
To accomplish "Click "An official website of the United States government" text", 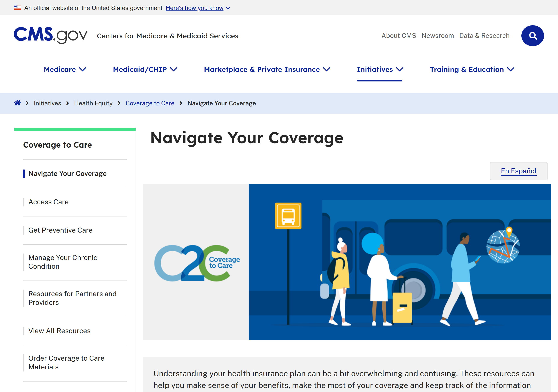I will pyautogui.click(x=93, y=8).
